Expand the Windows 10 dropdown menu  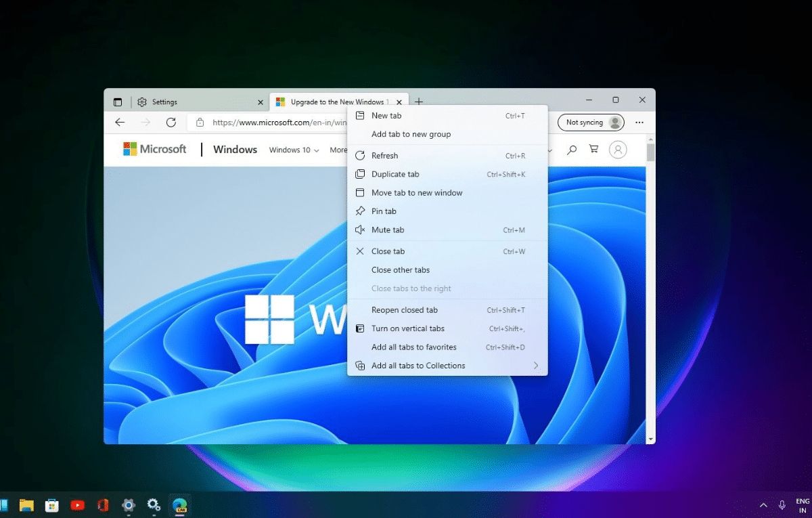(294, 150)
